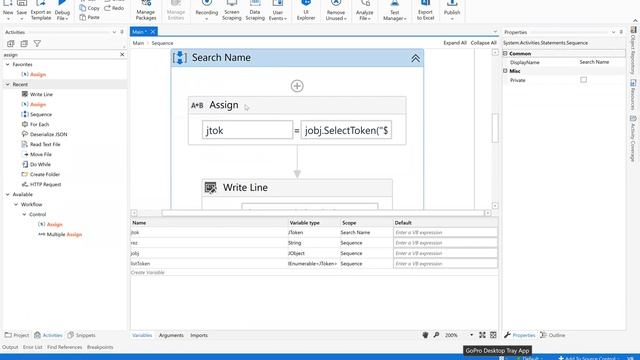Open the Snippets panel tab
Viewport: 640px width, 360px height.
coord(81,335)
